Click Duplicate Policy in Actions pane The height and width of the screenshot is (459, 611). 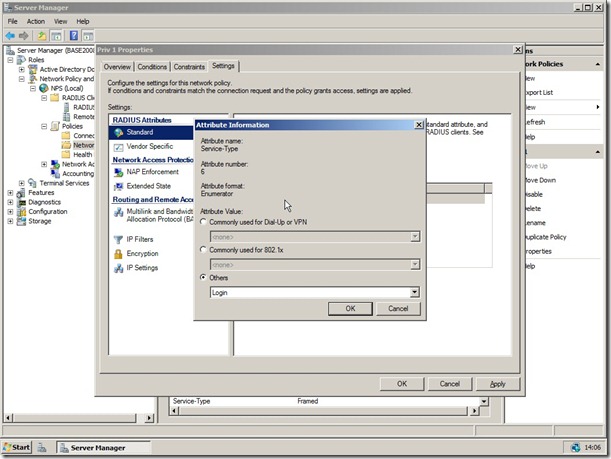[x=546, y=237]
